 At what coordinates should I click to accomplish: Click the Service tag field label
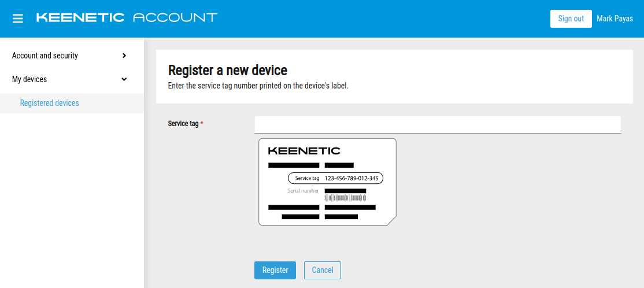click(183, 123)
